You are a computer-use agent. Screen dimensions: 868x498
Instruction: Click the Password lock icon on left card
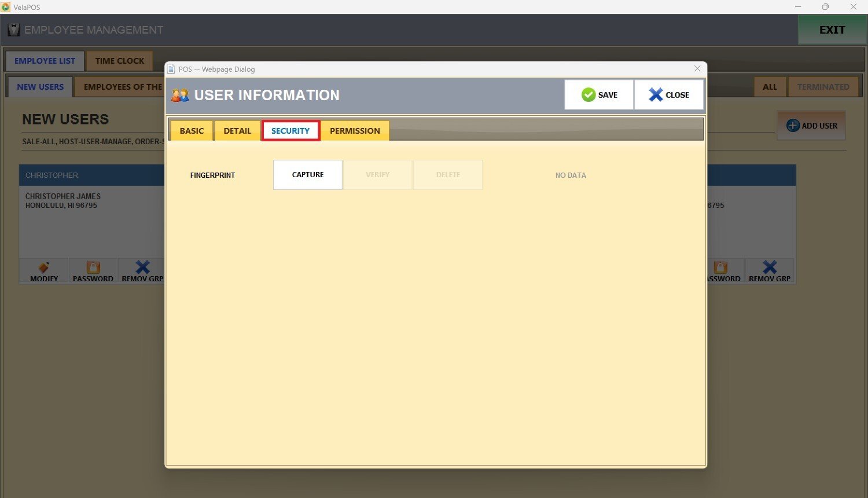[x=93, y=268]
